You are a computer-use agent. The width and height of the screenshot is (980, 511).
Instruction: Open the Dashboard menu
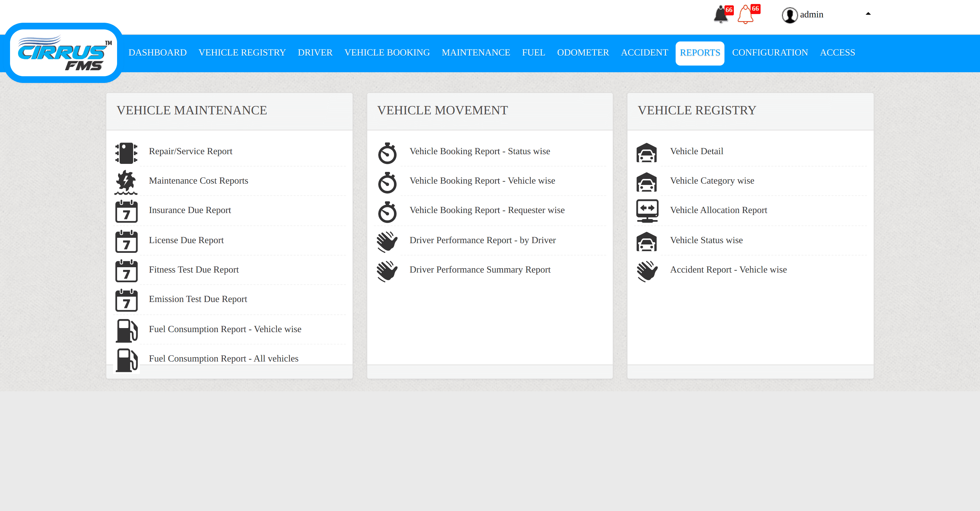158,53
